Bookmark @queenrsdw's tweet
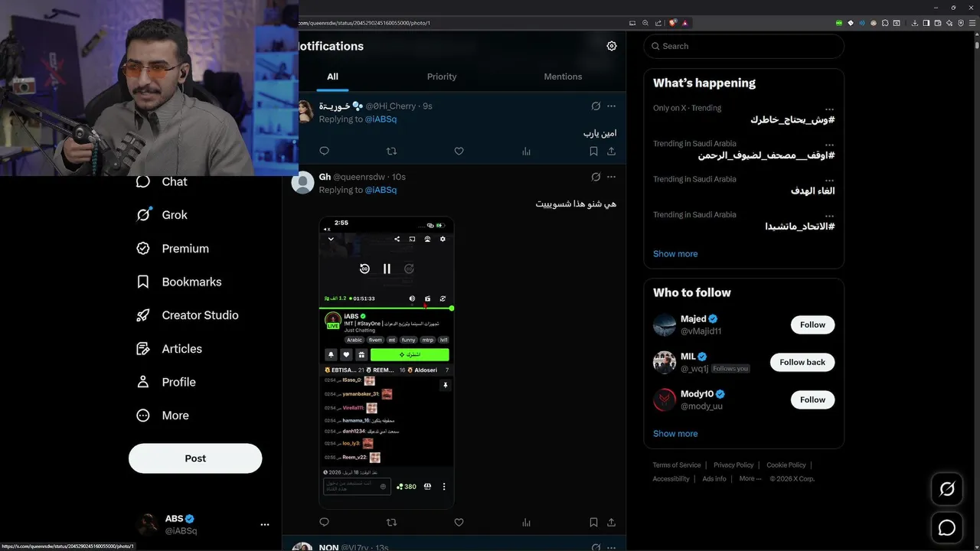The image size is (980, 551). pyautogui.click(x=593, y=523)
